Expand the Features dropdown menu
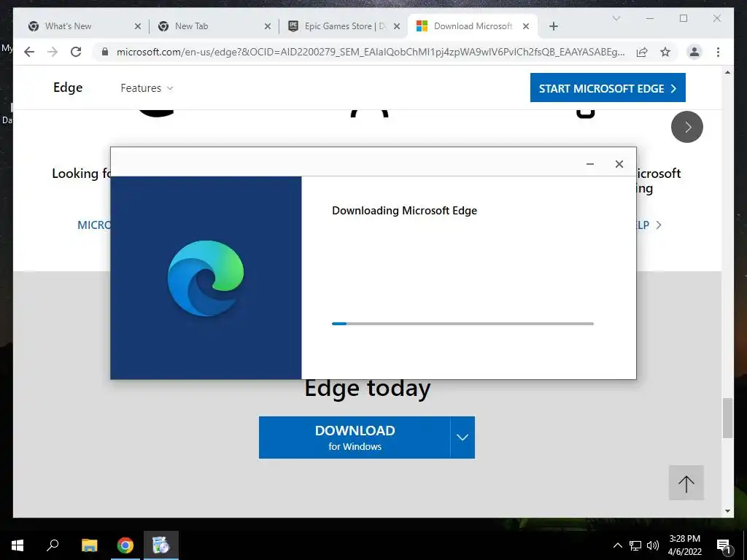This screenshot has height=560, width=747. (x=146, y=88)
